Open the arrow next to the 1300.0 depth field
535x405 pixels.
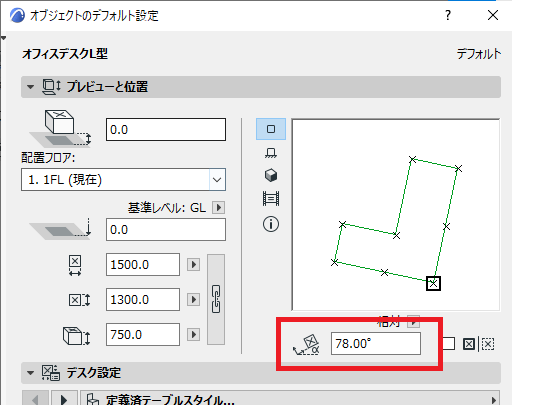point(193,300)
